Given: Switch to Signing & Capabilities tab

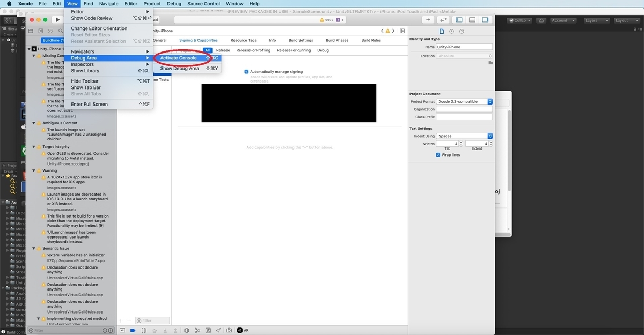Looking at the screenshot, I should pos(199,40).
